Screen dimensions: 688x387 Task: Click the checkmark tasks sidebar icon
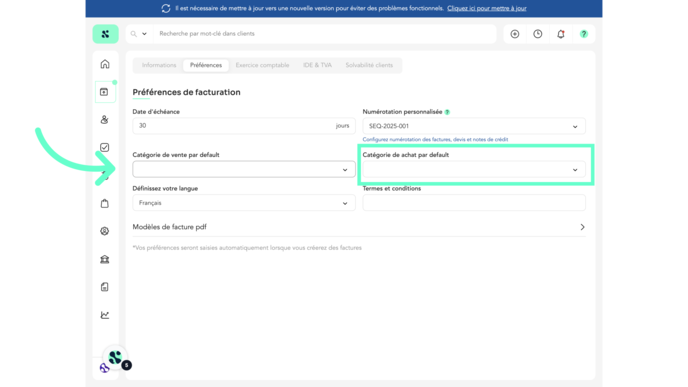coord(104,147)
